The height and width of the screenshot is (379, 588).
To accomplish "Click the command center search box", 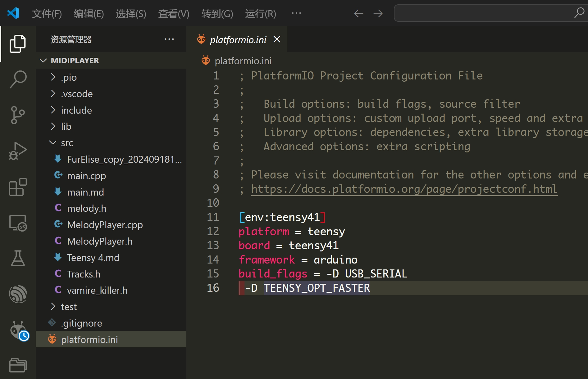I will pyautogui.click(x=485, y=13).
